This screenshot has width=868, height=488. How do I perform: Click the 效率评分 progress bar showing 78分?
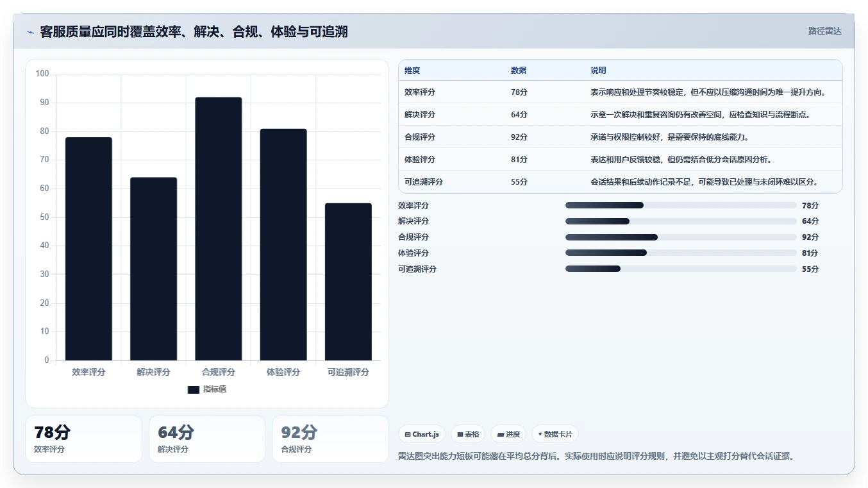[681, 205]
